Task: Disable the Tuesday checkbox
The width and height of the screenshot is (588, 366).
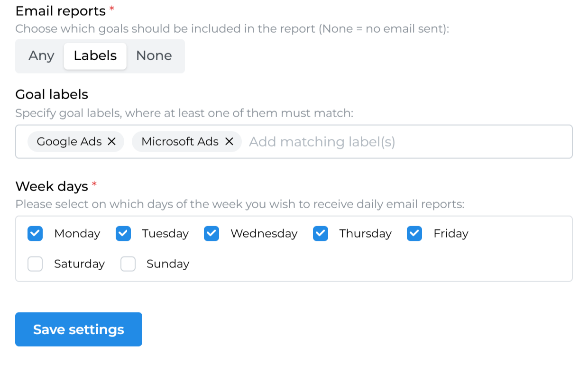Action: pyautogui.click(x=123, y=234)
